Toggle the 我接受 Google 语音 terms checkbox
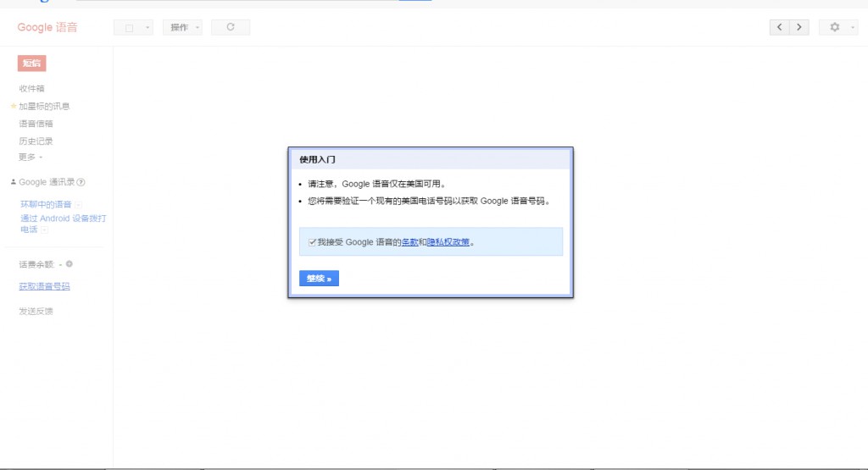868x470 pixels. (x=312, y=242)
